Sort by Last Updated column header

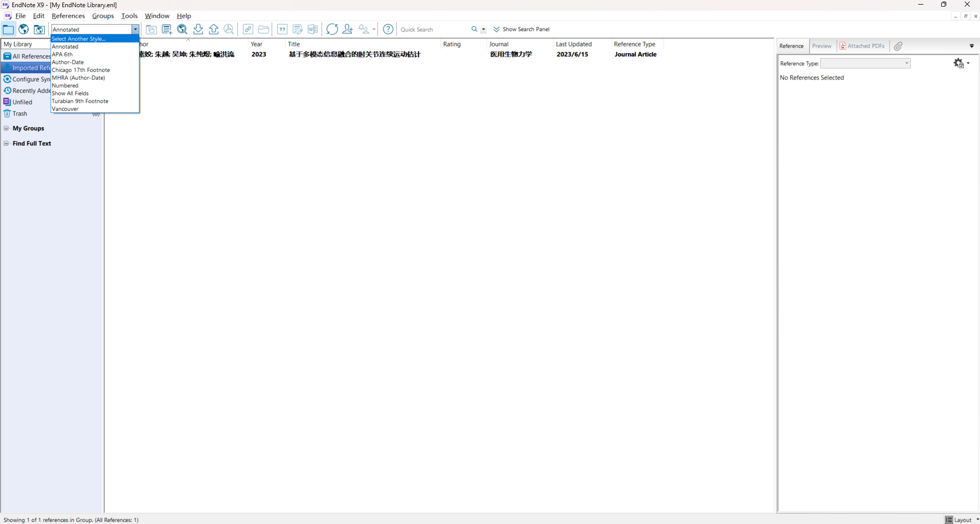(x=582, y=44)
